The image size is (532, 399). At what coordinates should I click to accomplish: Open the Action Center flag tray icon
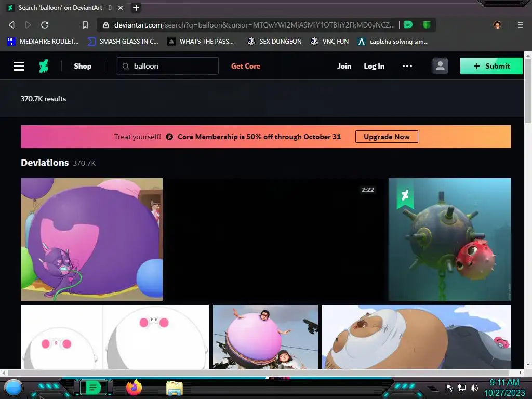[x=449, y=388]
